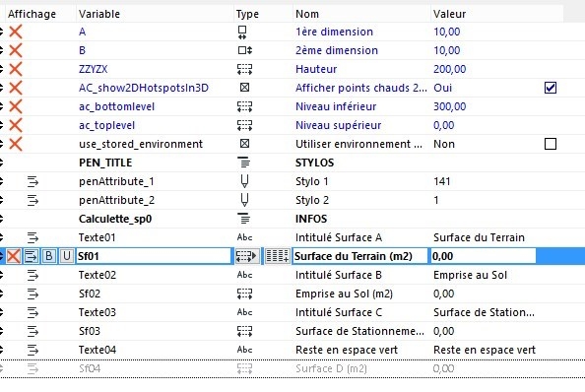Click the pen type icon of penAttribute_1

coord(244,181)
